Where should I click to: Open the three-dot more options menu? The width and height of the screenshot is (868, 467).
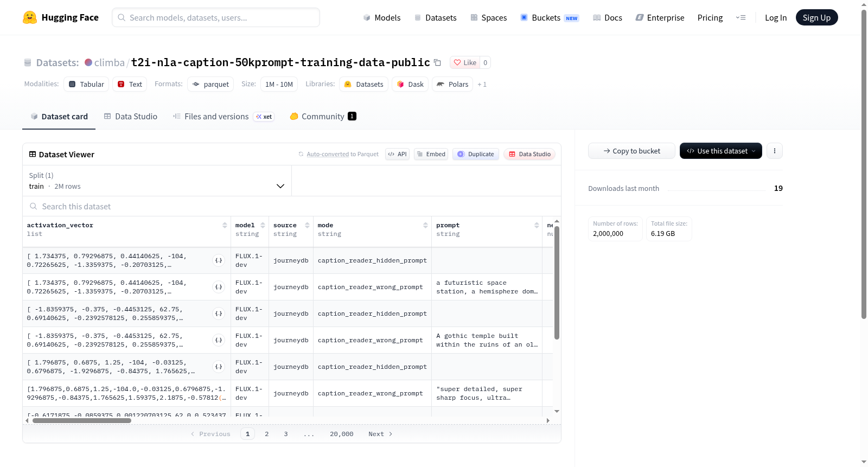[775, 151]
